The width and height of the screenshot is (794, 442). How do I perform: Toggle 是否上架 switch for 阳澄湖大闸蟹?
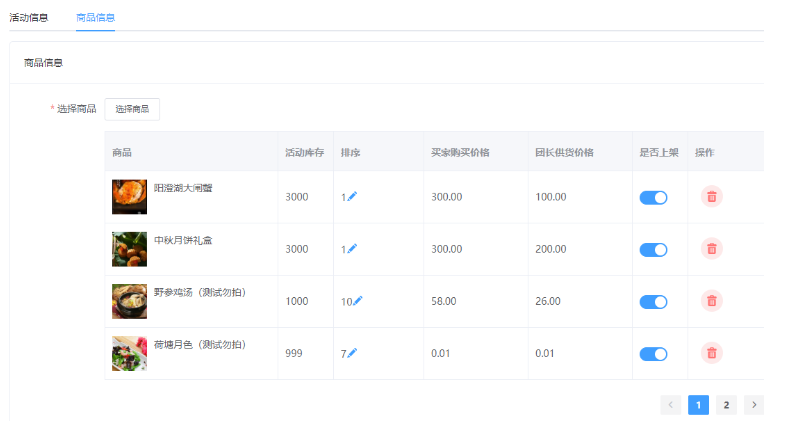(653, 198)
